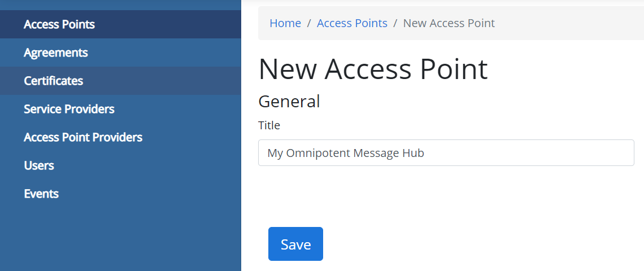
Task: Navigate to Access Point Providers
Action: (83, 137)
